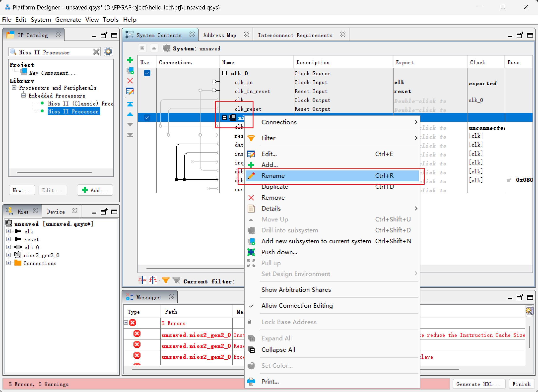Viewport: 538px width, 392px height.
Task: Click the move to bottom arrow icon
Action: tap(130, 135)
